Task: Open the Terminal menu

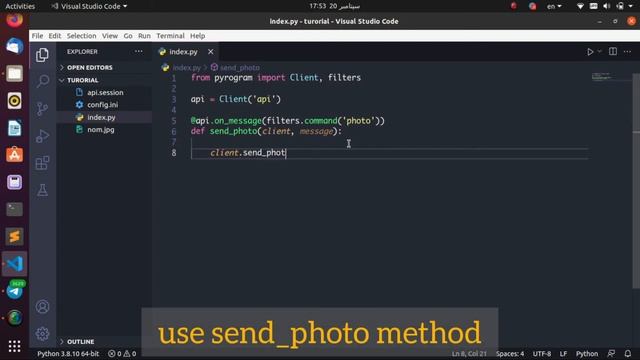Action: (170, 36)
